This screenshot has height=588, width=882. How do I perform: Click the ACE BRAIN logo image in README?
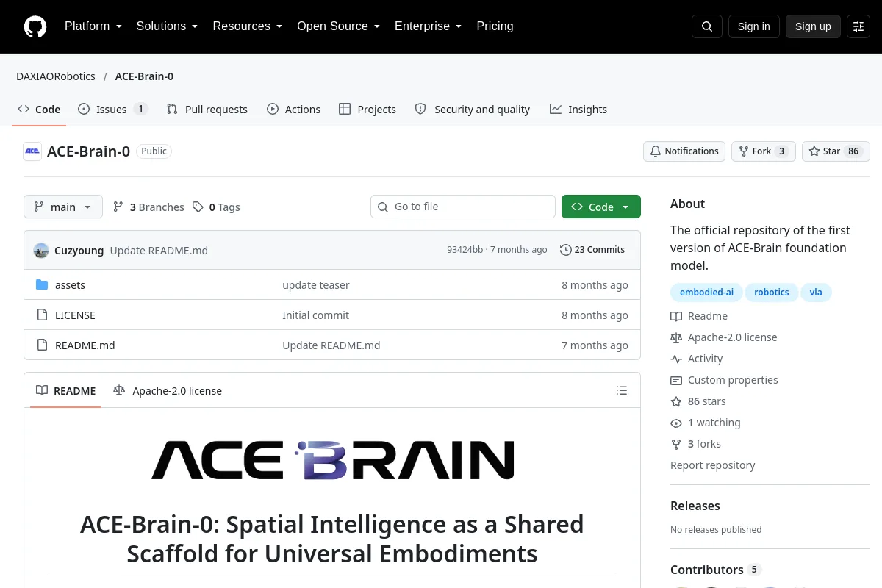click(332, 460)
